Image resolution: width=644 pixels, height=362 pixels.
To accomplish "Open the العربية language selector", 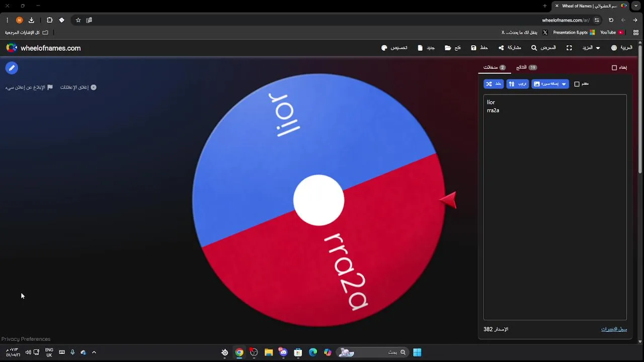I will 622,48.
